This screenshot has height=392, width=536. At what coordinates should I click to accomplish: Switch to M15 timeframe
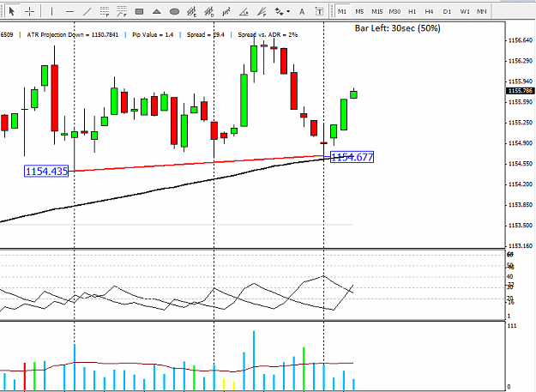377,12
